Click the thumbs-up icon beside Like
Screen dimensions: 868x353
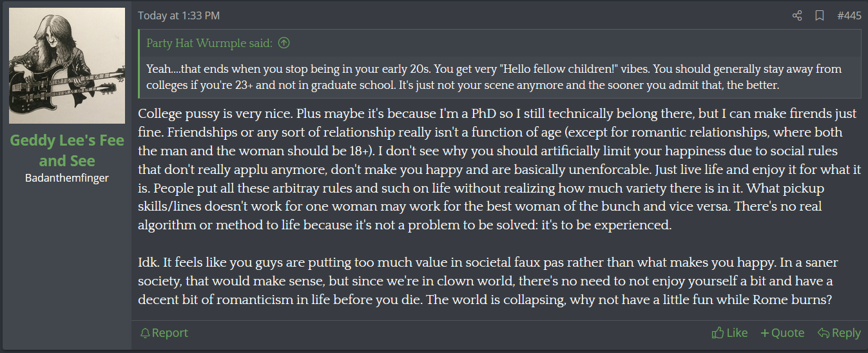point(717,333)
